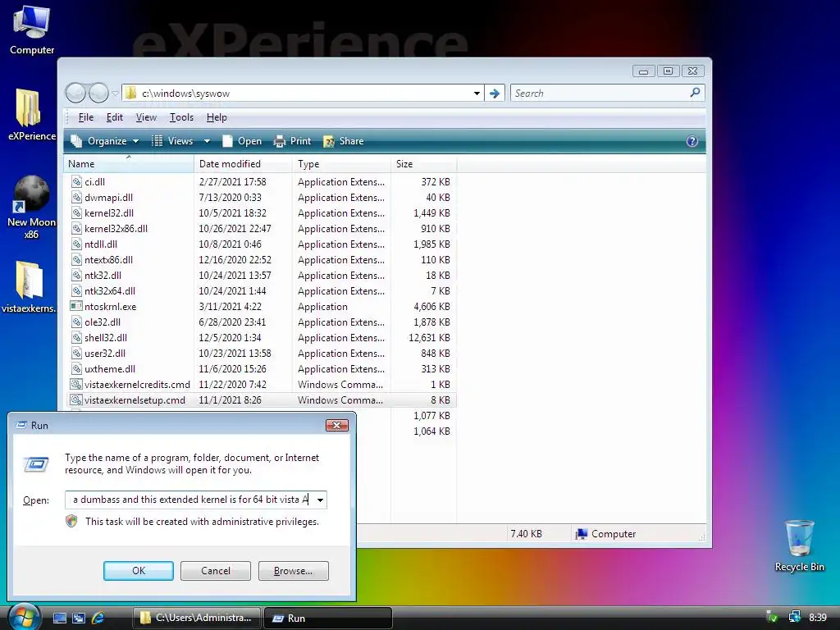
Task: Open the recent pages dropdown beside the Forward button
Action: tap(115, 94)
